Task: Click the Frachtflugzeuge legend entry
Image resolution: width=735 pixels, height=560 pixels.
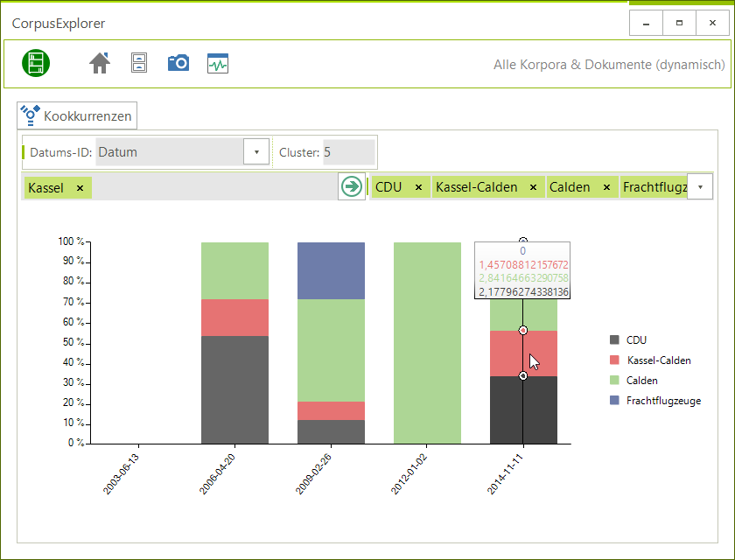Action: 663,401
